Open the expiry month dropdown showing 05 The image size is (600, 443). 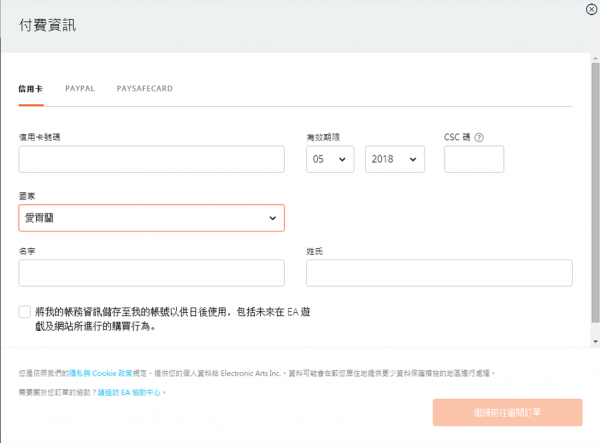[x=330, y=159]
